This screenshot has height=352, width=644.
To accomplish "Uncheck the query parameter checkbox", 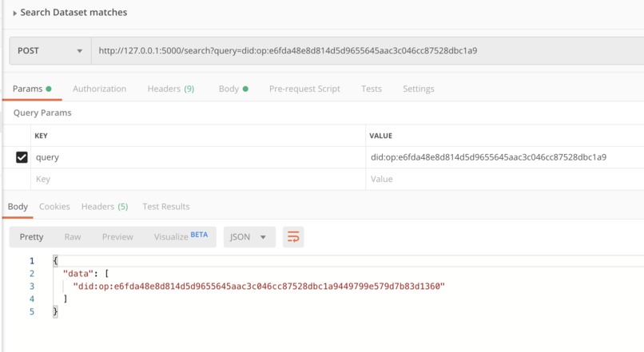I will tap(22, 157).
